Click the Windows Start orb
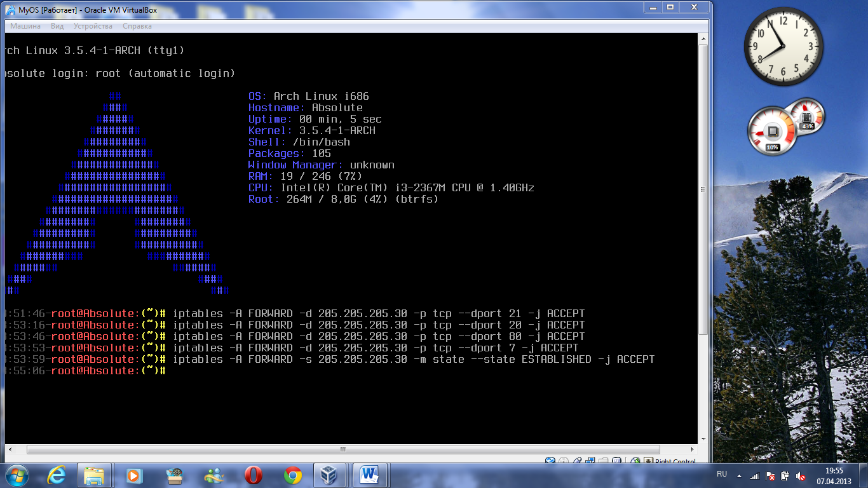This screenshot has height=488, width=868. [x=16, y=475]
